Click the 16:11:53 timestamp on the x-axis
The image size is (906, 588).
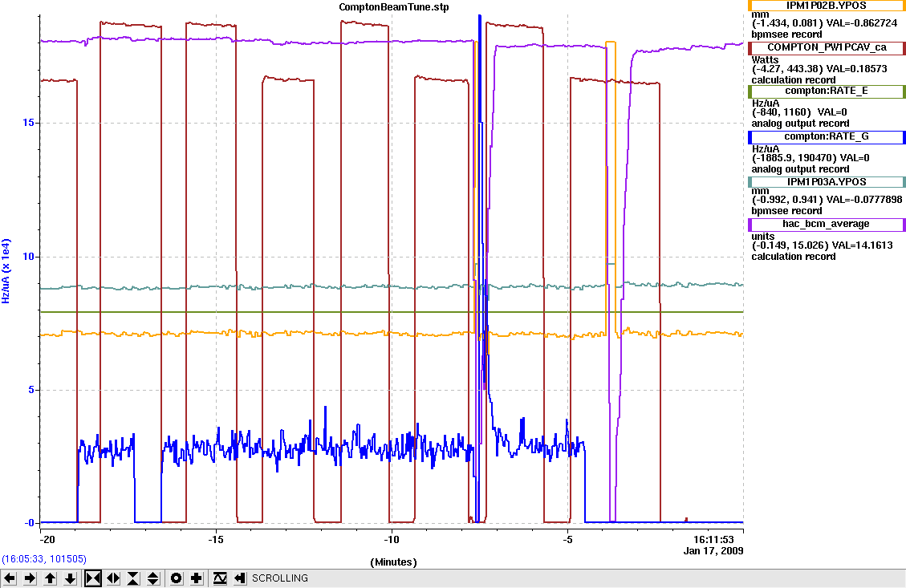coord(713,540)
